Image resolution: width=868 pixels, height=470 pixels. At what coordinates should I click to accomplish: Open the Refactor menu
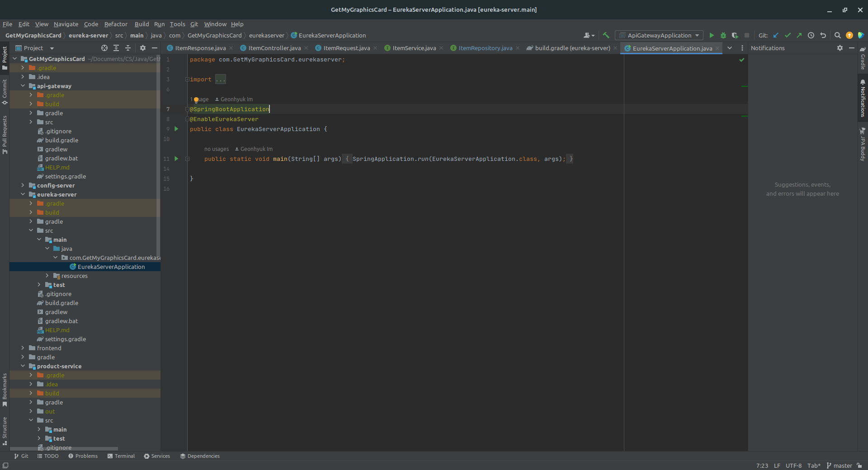point(116,24)
